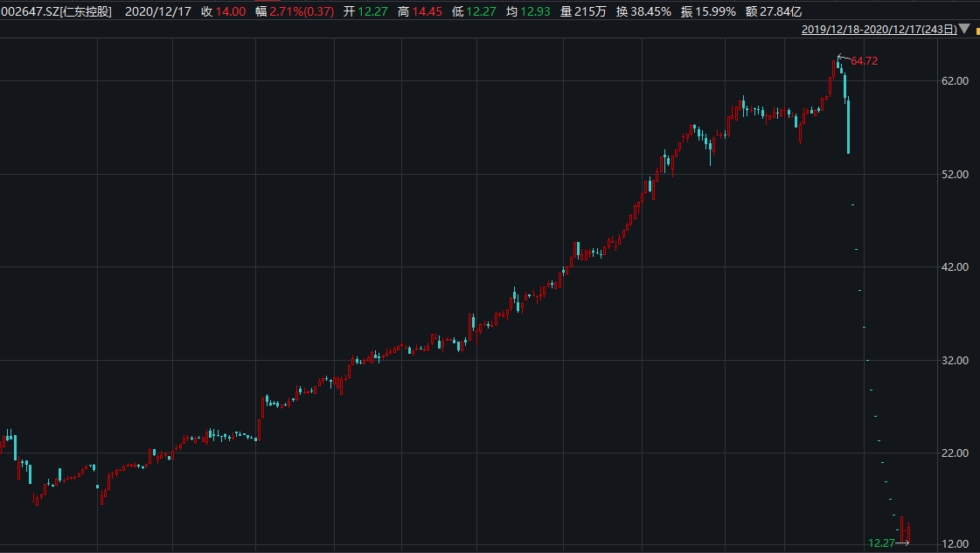Viewport: 980px width, 553px height.
Task: Click the change 幅 2.71%(0.37)
Action: tap(295, 11)
